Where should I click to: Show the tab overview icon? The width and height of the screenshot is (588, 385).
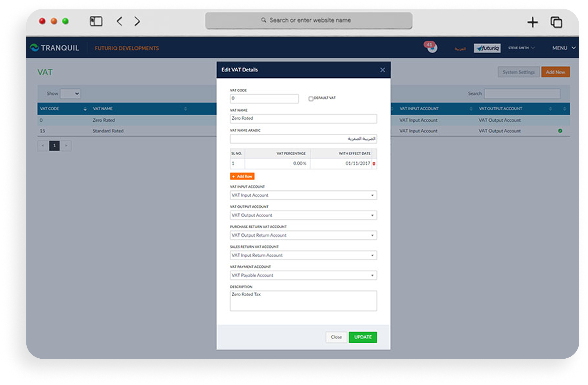pos(556,22)
